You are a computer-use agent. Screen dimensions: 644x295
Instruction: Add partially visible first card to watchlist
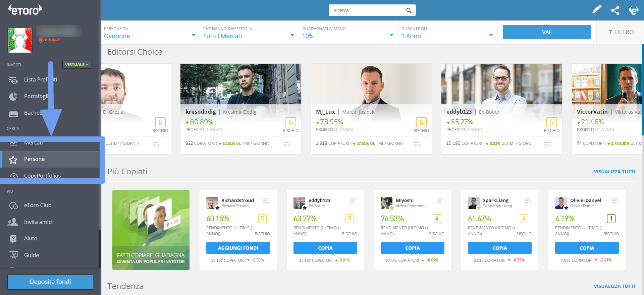156,144
